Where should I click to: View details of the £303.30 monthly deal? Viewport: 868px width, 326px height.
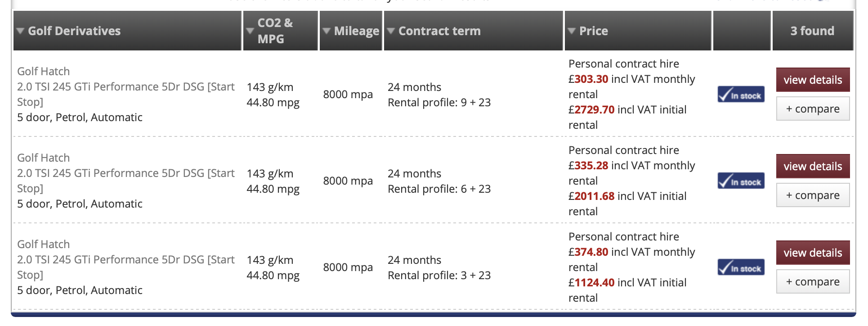point(813,80)
